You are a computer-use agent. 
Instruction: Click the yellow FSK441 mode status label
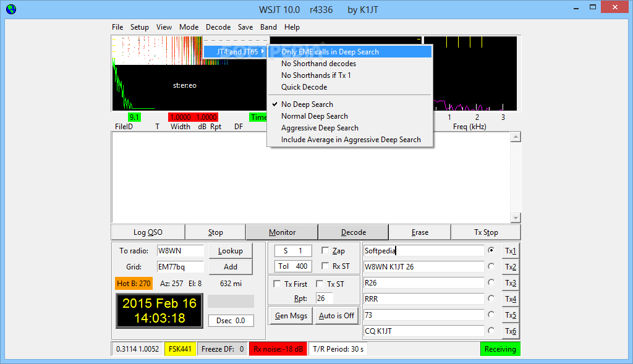(x=180, y=349)
